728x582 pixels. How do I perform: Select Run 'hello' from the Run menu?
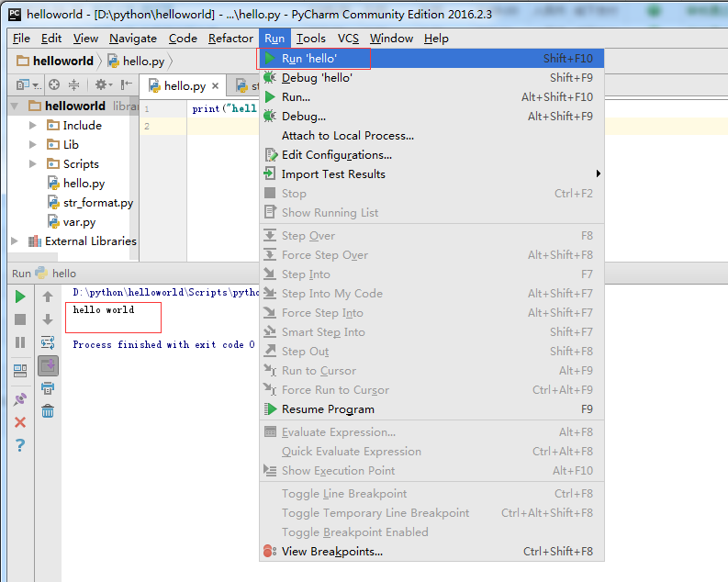pyautogui.click(x=431, y=59)
